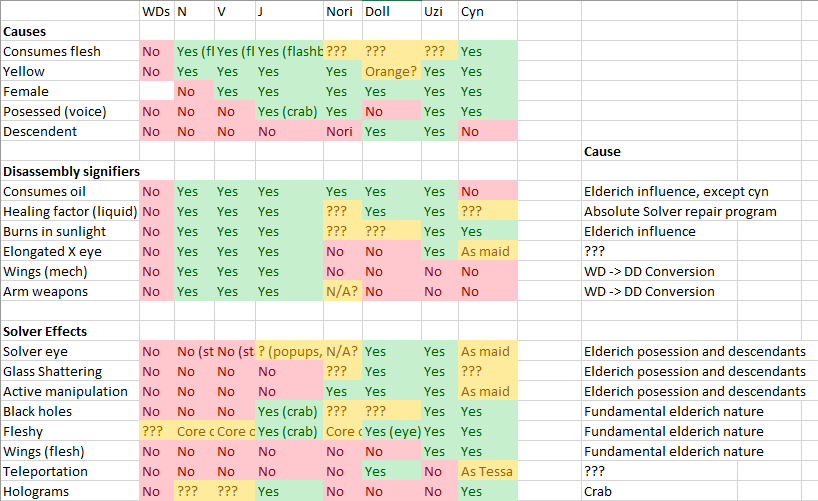Image resolution: width=818 pixels, height=501 pixels.
Task: Select the 'Female' row label cell
Action: pyautogui.click(x=70, y=91)
